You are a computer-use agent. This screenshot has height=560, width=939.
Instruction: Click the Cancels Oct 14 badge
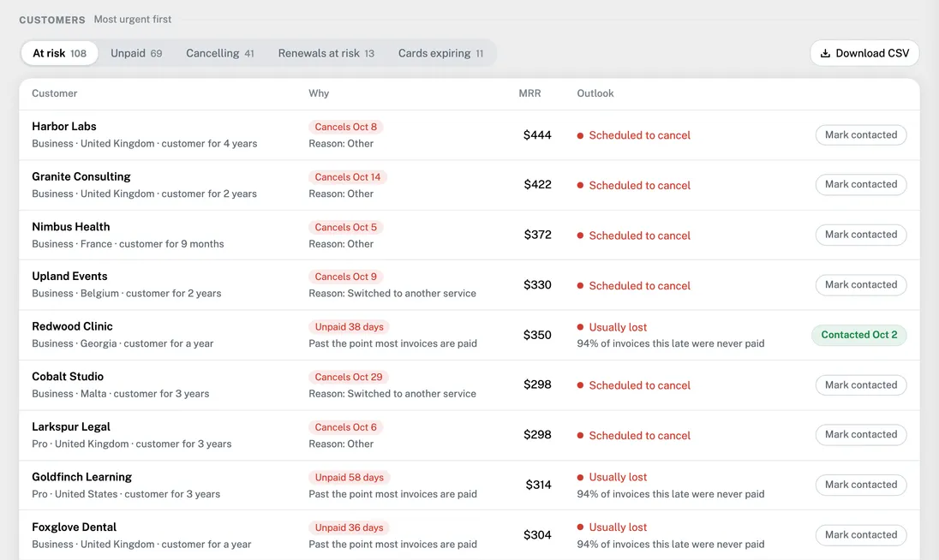tap(347, 177)
